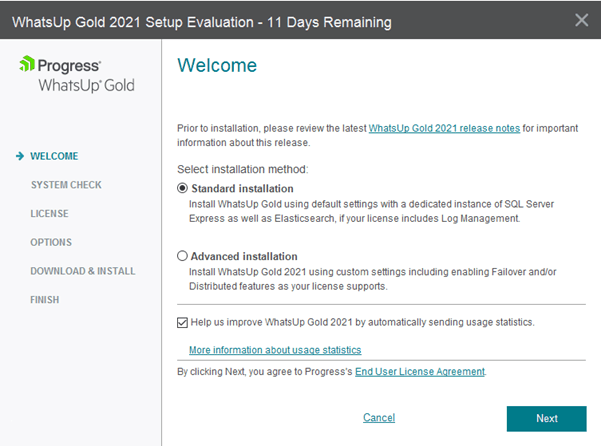Select Advanced installation radio button
Image resolution: width=601 pixels, height=446 pixels.
click(182, 256)
